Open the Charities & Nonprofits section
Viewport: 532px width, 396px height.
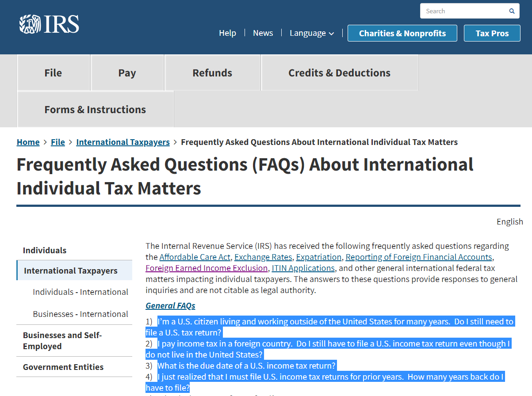pyautogui.click(x=402, y=33)
